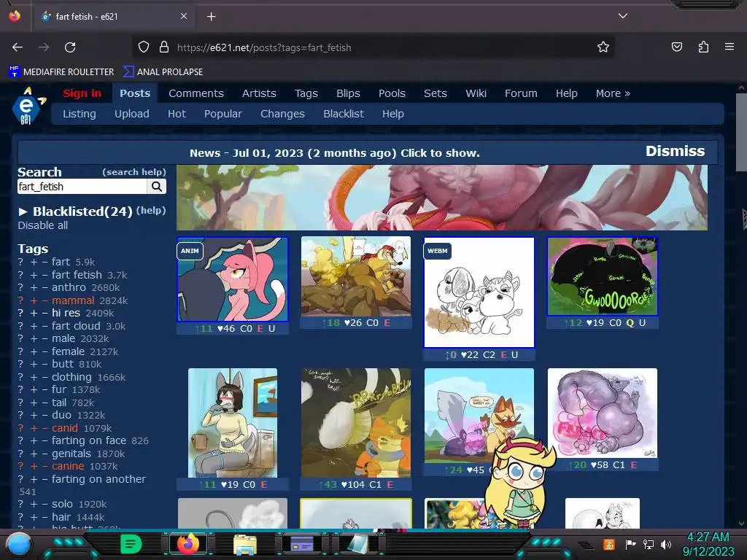Close the e621 browser tab

[183, 16]
